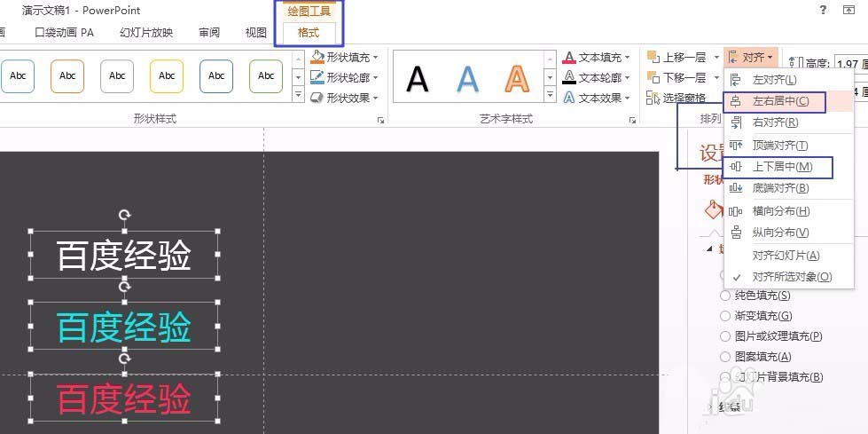Expand Shape Effects (形状效果) dropdown arrow
Screen dimensions: 868x434
(x=375, y=99)
